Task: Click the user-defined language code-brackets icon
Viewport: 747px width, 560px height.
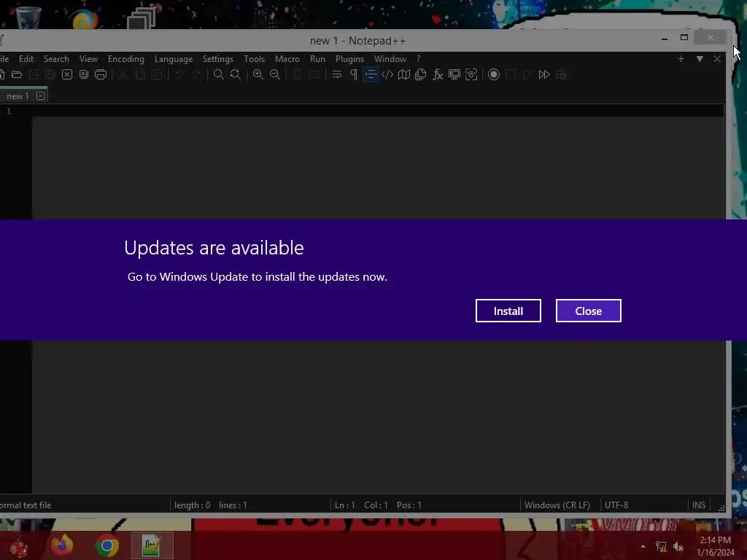Action: coord(387,74)
